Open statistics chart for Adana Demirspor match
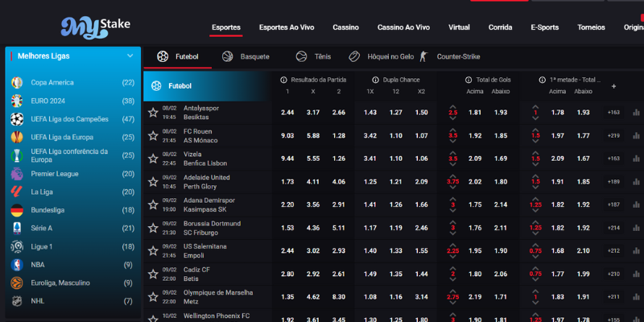The image size is (644, 322). (x=636, y=204)
